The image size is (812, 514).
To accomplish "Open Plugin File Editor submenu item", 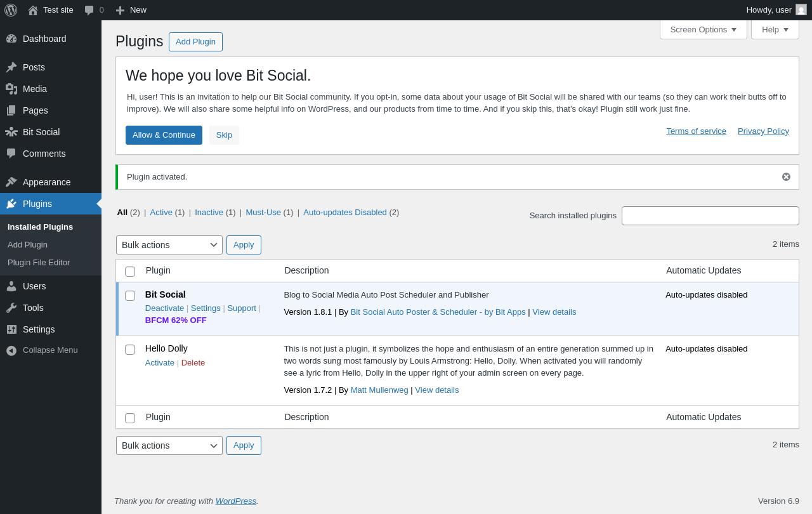I will click(39, 263).
